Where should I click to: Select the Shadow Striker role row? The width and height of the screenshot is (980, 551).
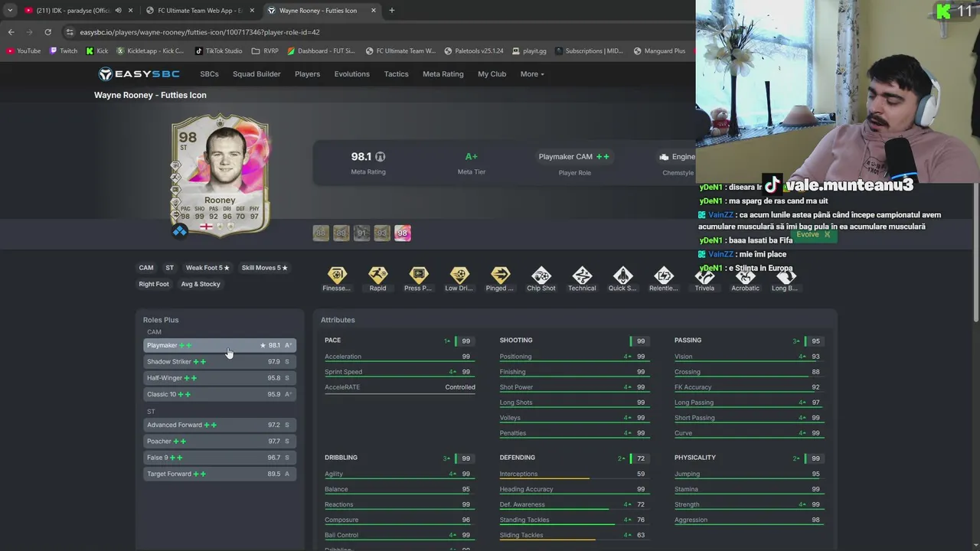tap(220, 361)
